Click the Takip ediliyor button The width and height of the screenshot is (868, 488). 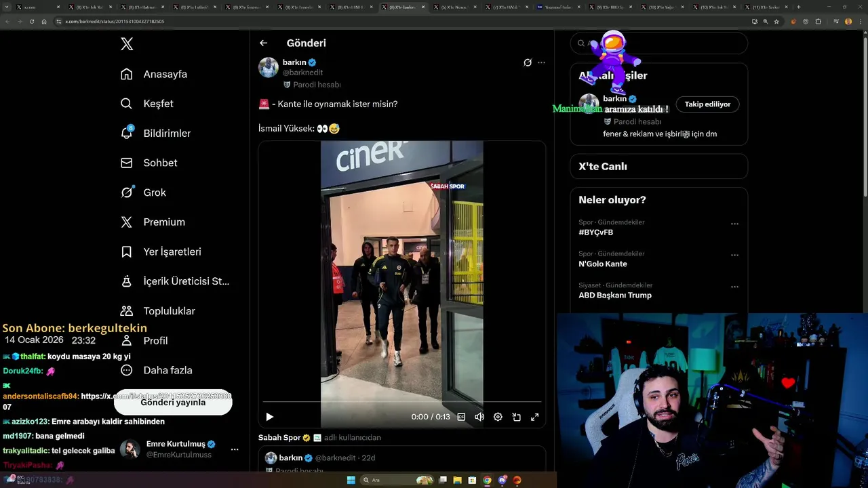coord(707,104)
